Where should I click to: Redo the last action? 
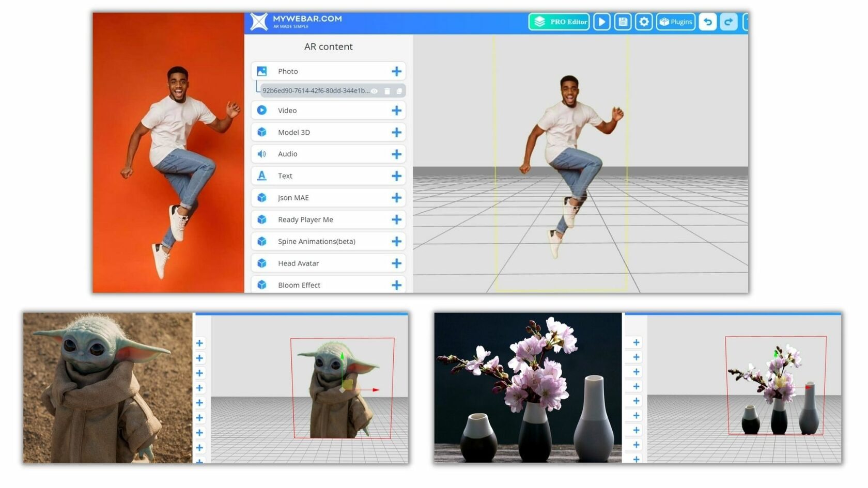pyautogui.click(x=729, y=22)
